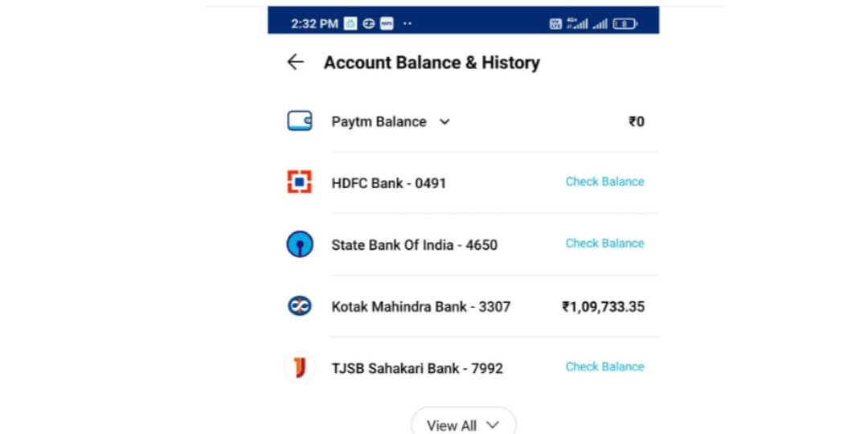Viewport: 868px width, 434px height.
Task: Click the Paytm wallet icon
Action: pyautogui.click(x=300, y=121)
